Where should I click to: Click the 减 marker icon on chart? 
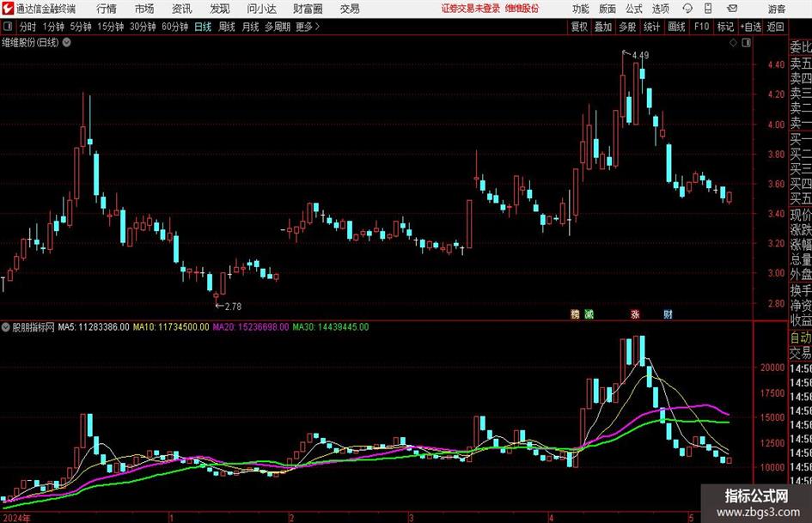(589, 313)
